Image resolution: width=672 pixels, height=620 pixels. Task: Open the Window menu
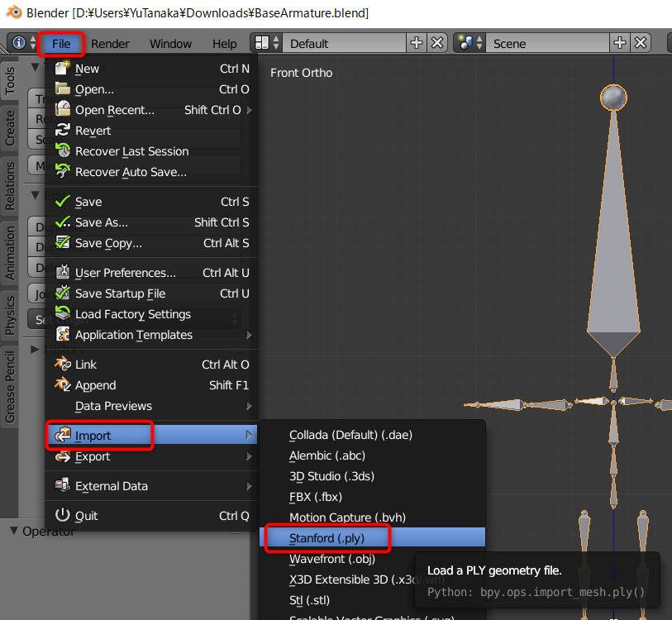point(170,44)
